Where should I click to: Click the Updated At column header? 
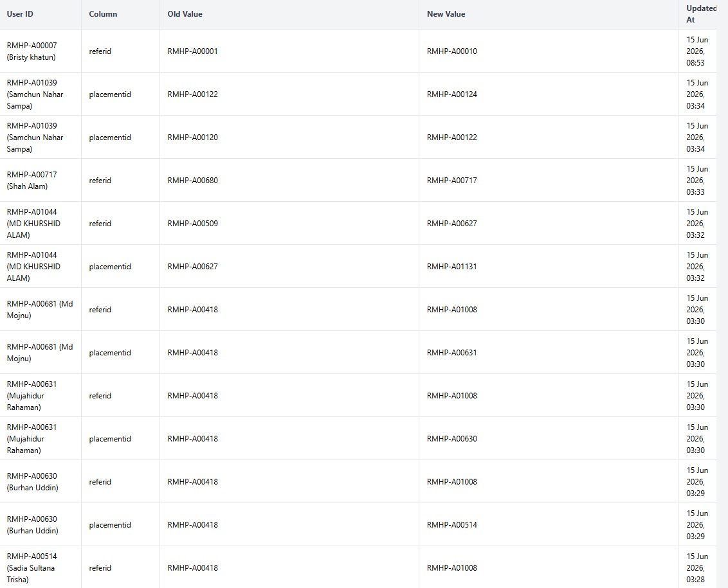pyautogui.click(x=701, y=14)
